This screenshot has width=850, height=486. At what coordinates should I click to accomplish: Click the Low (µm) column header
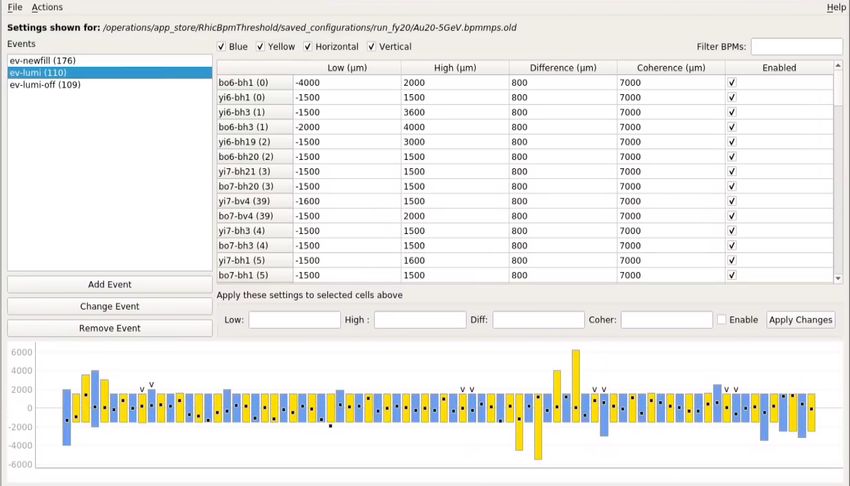(x=347, y=68)
